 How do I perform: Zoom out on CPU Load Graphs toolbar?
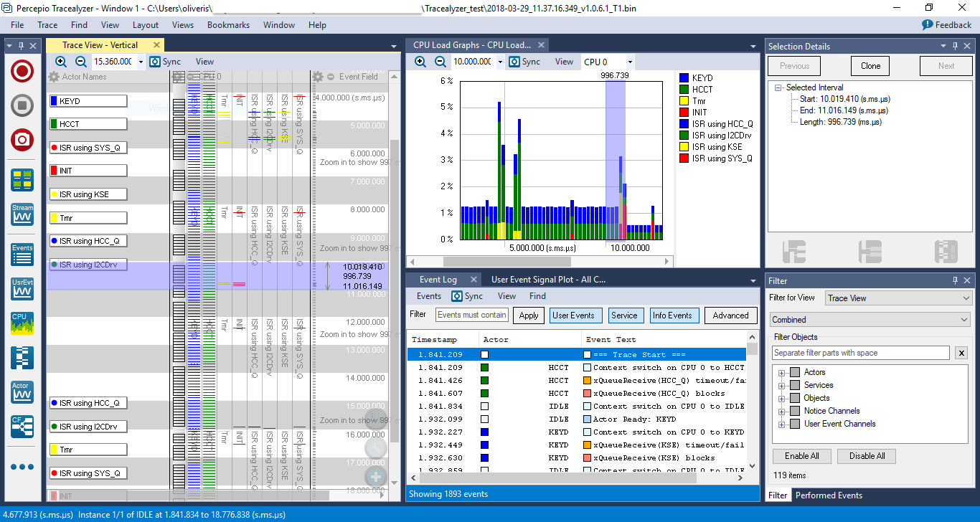(440, 62)
